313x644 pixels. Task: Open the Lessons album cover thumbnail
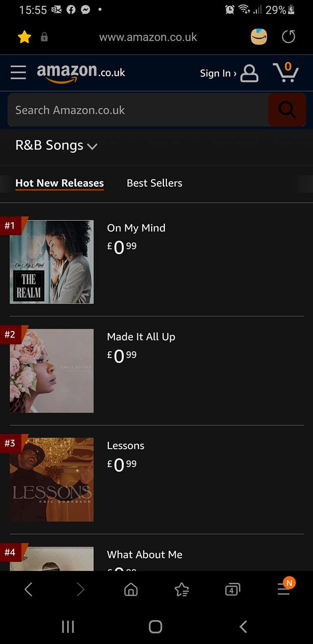pos(52,479)
